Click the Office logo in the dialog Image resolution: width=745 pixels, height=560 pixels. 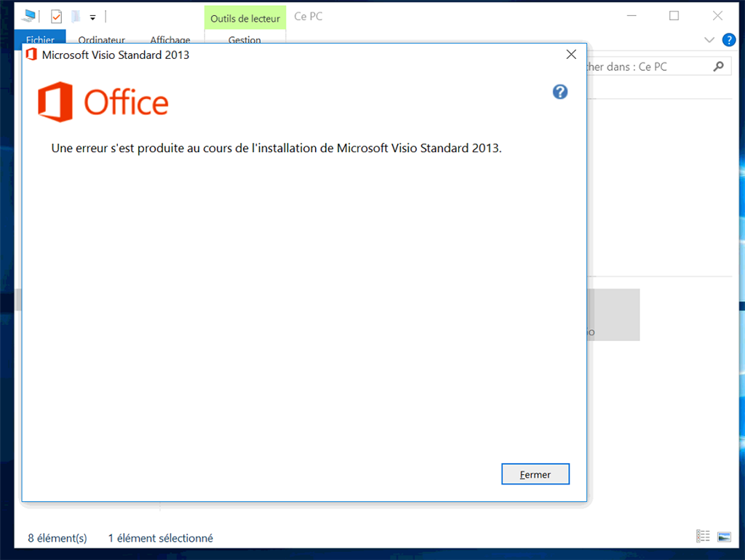pyautogui.click(x=103, y=102)
